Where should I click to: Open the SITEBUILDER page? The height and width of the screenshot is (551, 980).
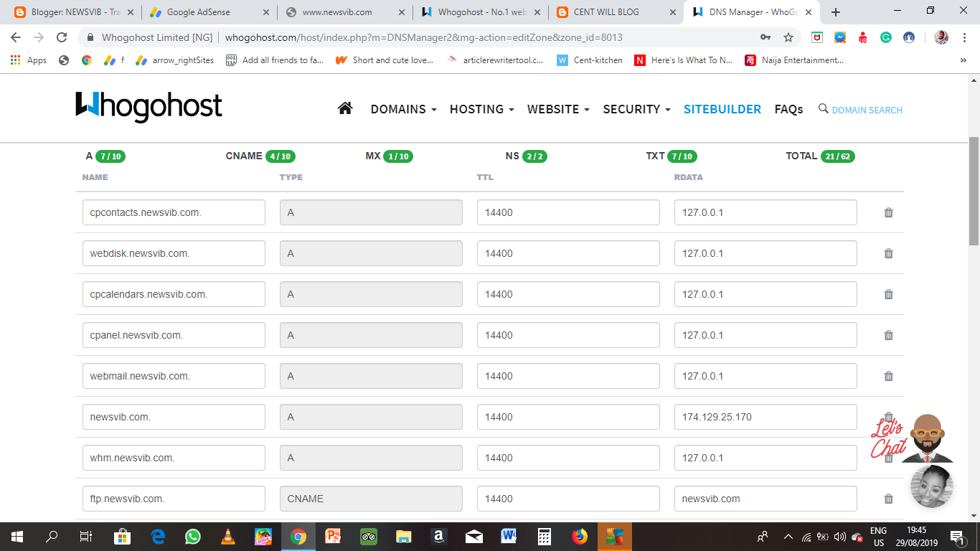(x=722, y=109)
